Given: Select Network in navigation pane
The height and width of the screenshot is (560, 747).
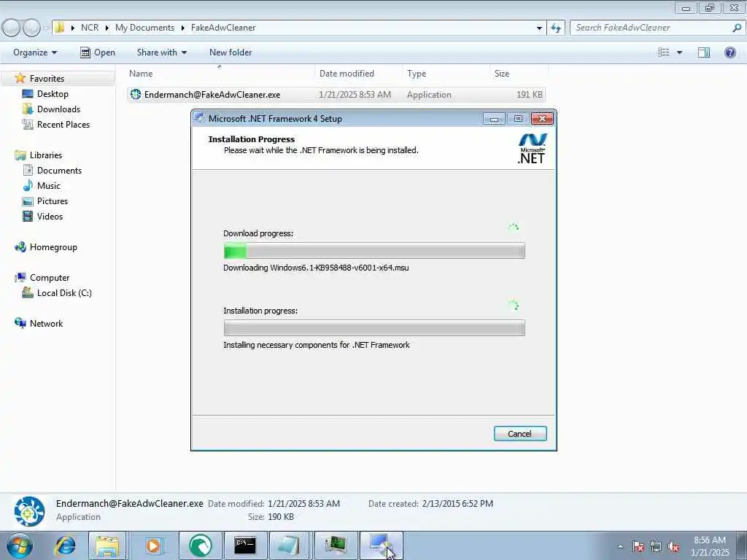Looking at the screenshot, I should point(46,323).
